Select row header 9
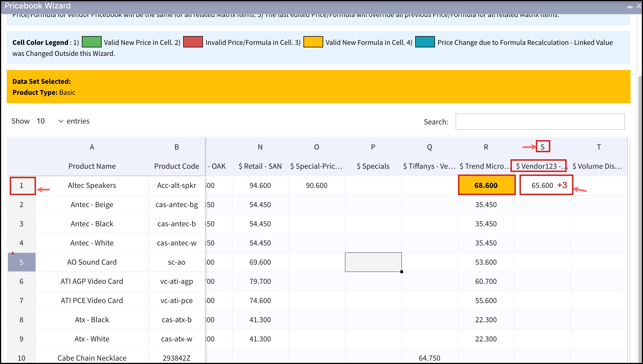 click(22, 339)
